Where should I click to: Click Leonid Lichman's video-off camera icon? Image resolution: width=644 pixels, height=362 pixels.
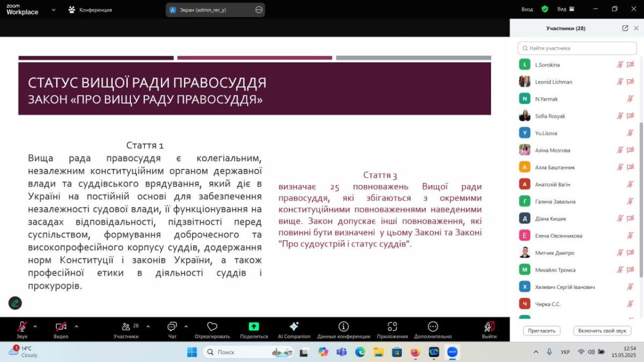coord(630,82)
